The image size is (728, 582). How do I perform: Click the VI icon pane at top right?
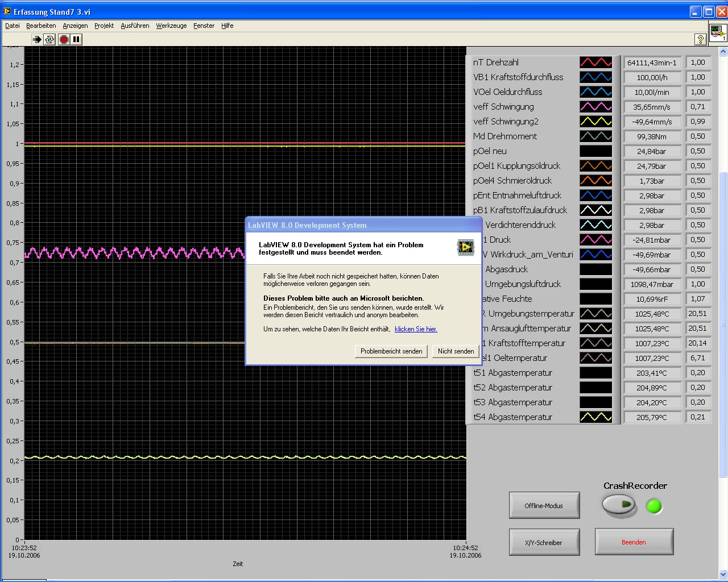point(718,32)
